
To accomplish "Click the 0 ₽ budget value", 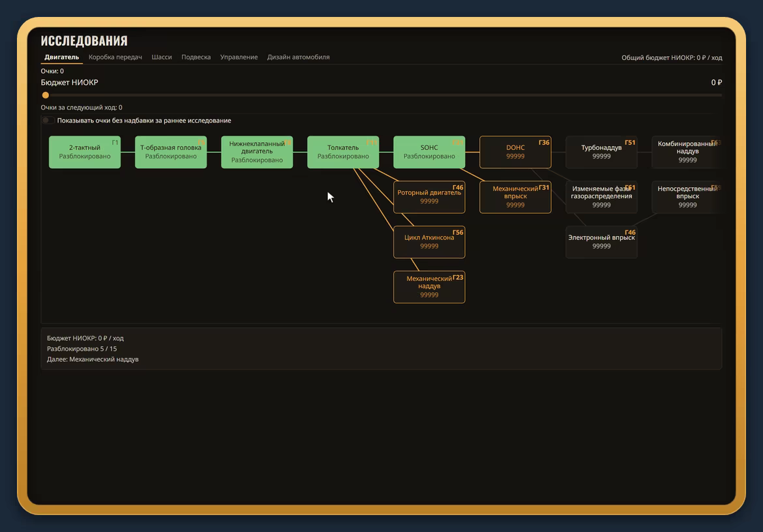I will pyautogui.click(x=716, y=83).
